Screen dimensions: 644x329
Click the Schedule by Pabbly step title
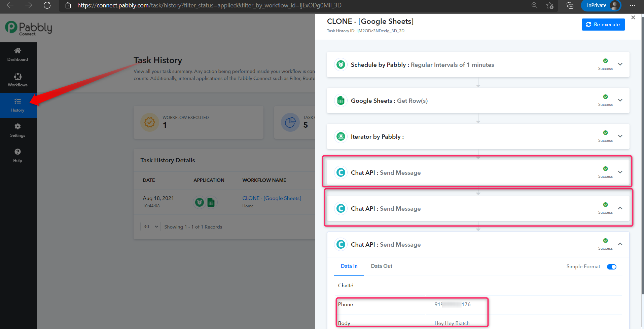[x=422, y=65]
